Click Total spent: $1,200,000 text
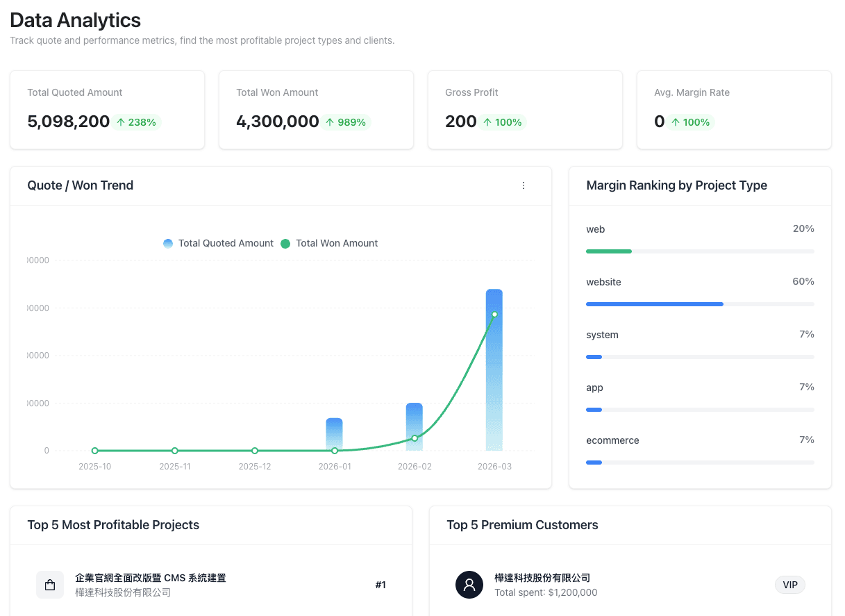845x616 pixels. (546, 592)
